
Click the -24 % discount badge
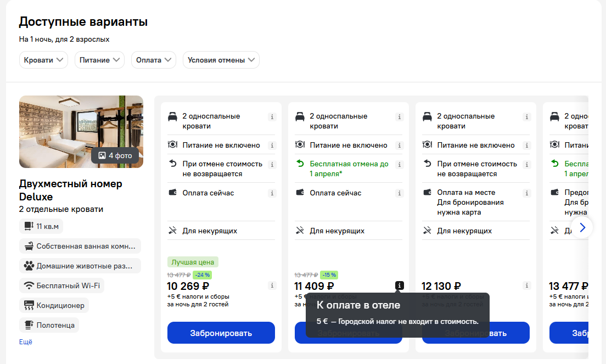pos(203,275)
